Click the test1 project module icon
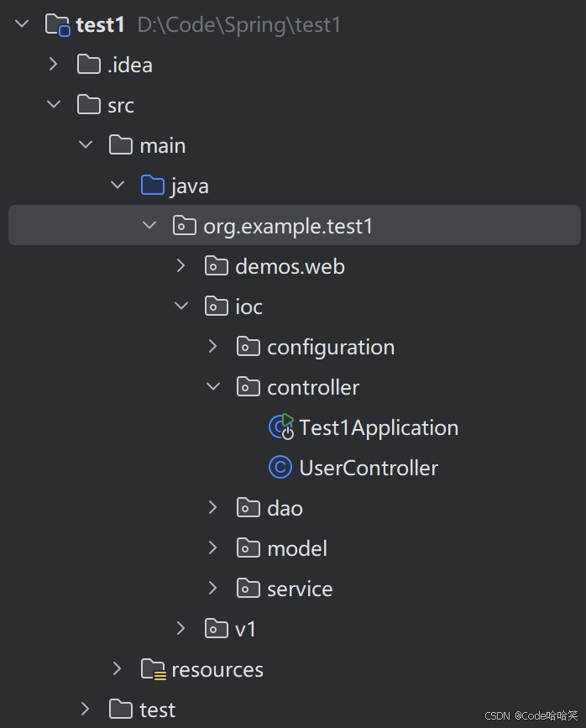 click(x=57, y=24)
